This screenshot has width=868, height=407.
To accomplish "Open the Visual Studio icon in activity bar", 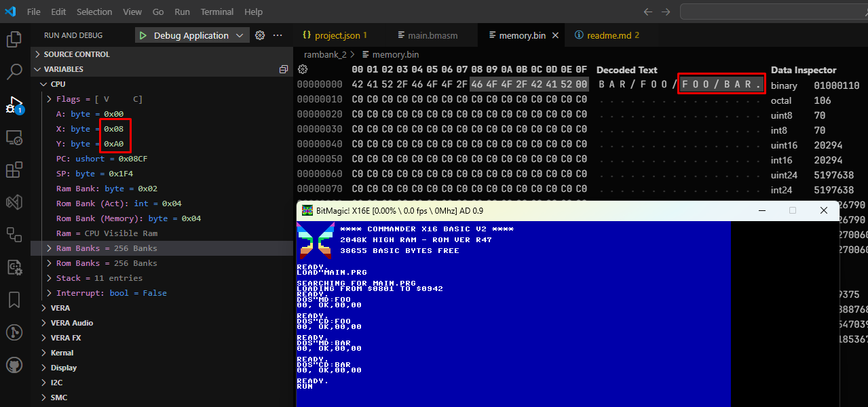I will [x=14, y=202].
